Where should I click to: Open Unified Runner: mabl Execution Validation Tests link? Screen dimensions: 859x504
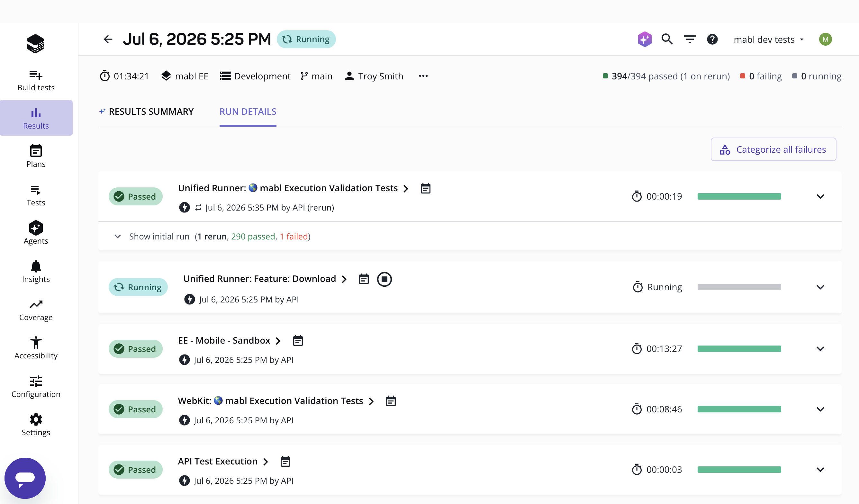point(293,188)
